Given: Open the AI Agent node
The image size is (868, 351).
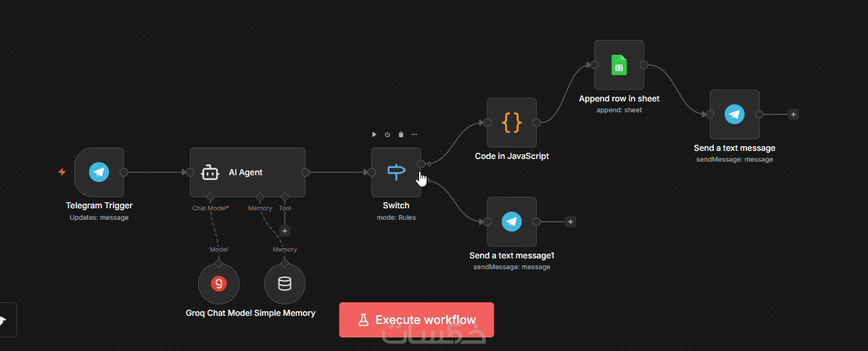Looking at the screenshot, I should (247, 172).
